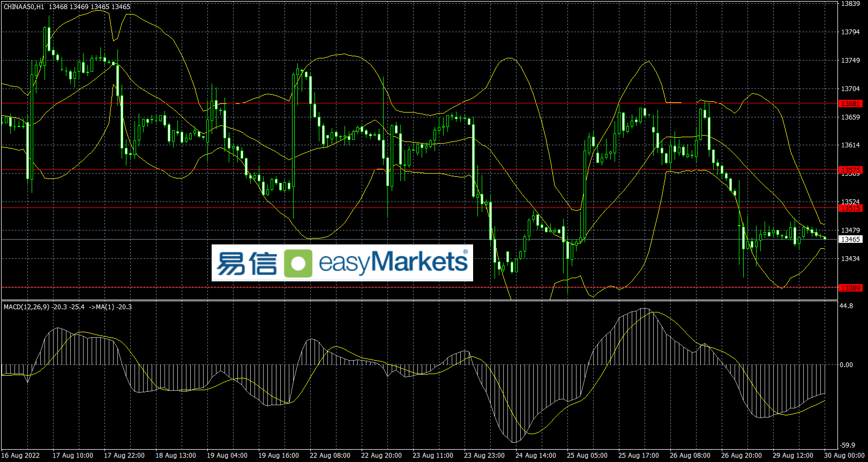The width and height of the screenshot is (868, 462).
Task: Click the 13749 price scale value
Action: [850, 61]
